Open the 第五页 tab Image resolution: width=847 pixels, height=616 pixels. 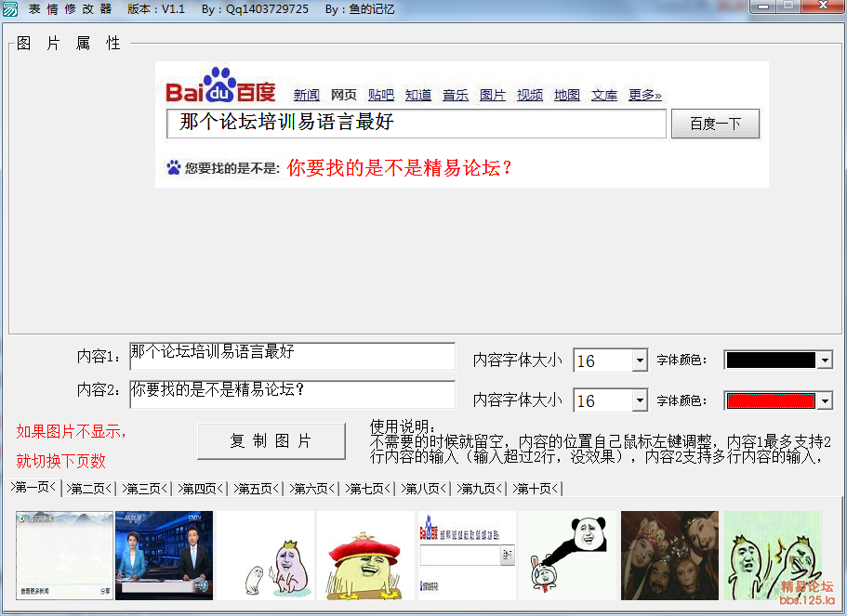[x=256, y=489]
